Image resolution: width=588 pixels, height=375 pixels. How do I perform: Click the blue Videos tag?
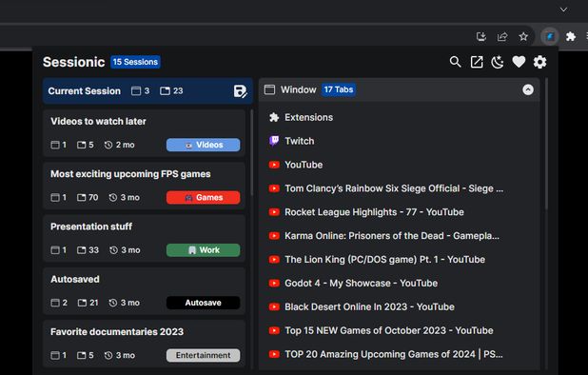pyautogui.click(x=204, y=145)
